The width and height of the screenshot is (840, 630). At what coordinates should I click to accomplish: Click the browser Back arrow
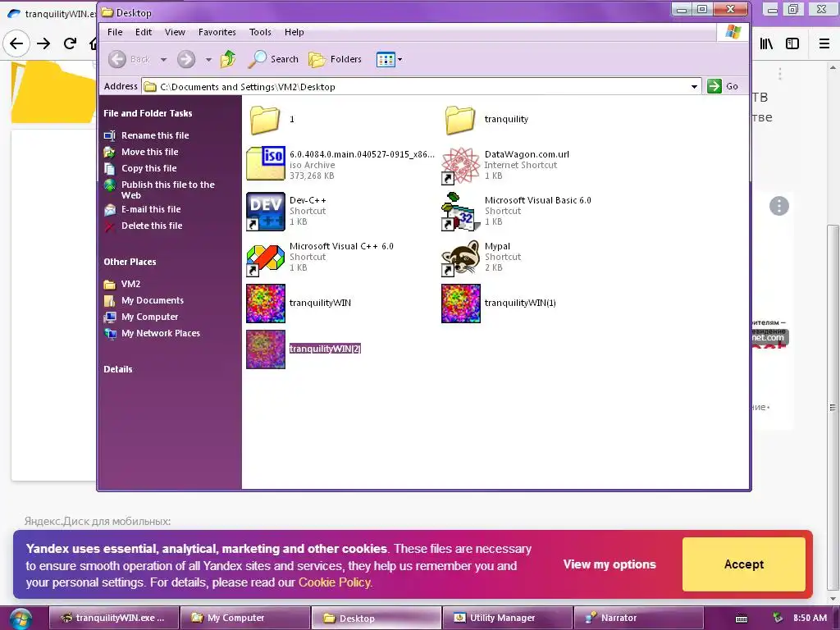coord(16,43)
